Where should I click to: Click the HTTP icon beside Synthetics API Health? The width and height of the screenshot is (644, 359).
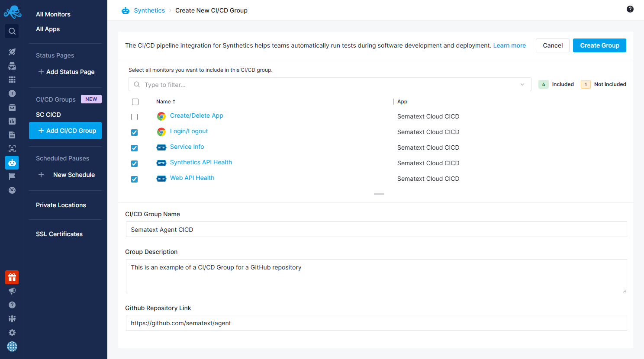pos(161,163)
